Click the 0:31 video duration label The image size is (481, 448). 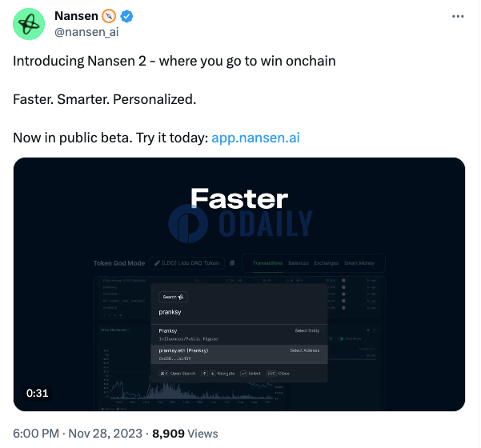38,393
